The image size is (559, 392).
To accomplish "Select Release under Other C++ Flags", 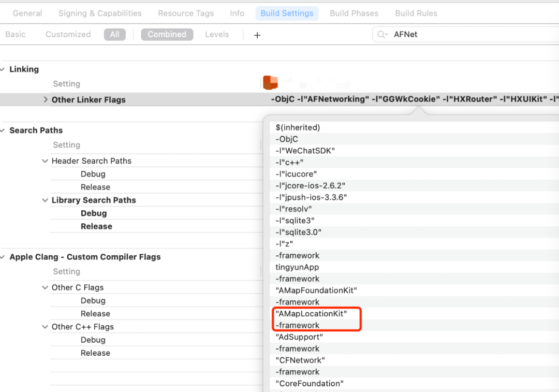I will pyautogui.click(x=95, y=353).
